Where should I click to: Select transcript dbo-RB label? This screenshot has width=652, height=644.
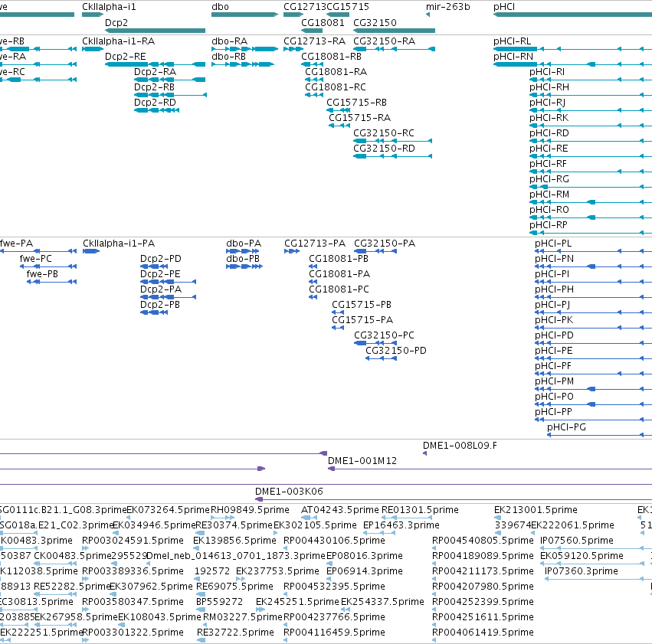229,57
